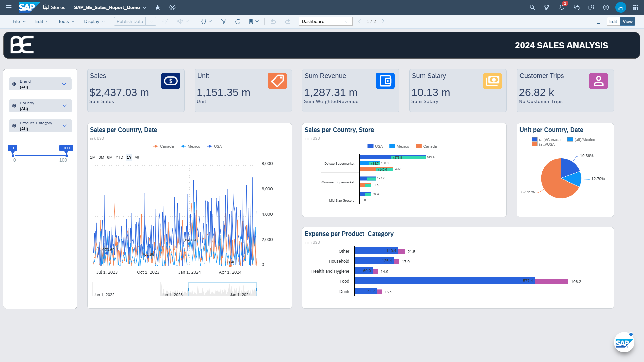This screenshot has width=644, height=362.
Task: Go to previous page arrow
Action: [359, 21]
